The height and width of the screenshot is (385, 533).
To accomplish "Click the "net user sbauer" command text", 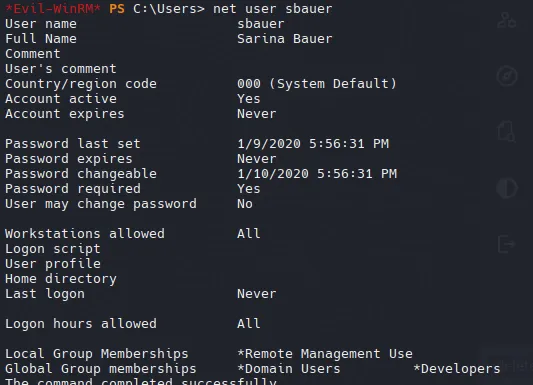I will click(273, 9).
